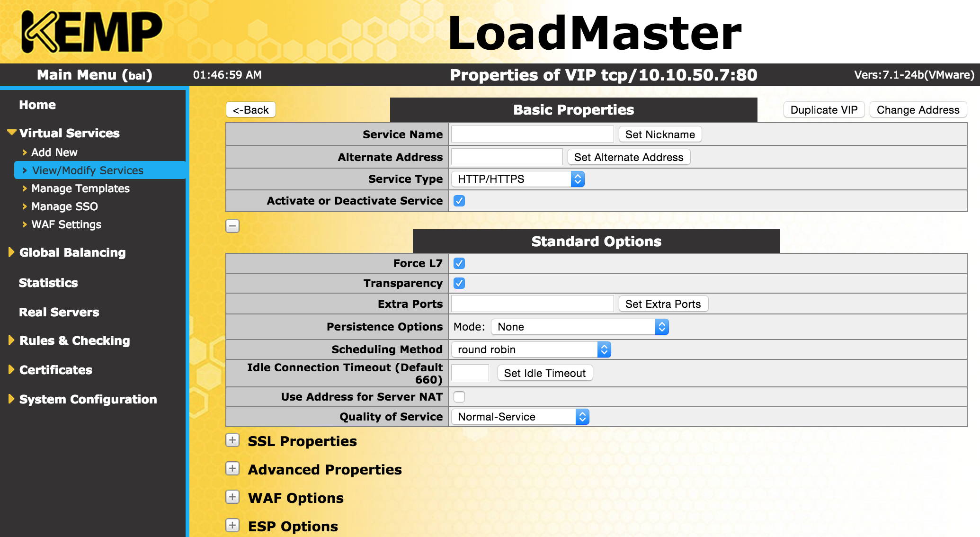
Task: Open Persistence Options Mode dropdown
Action: [579, 327]
